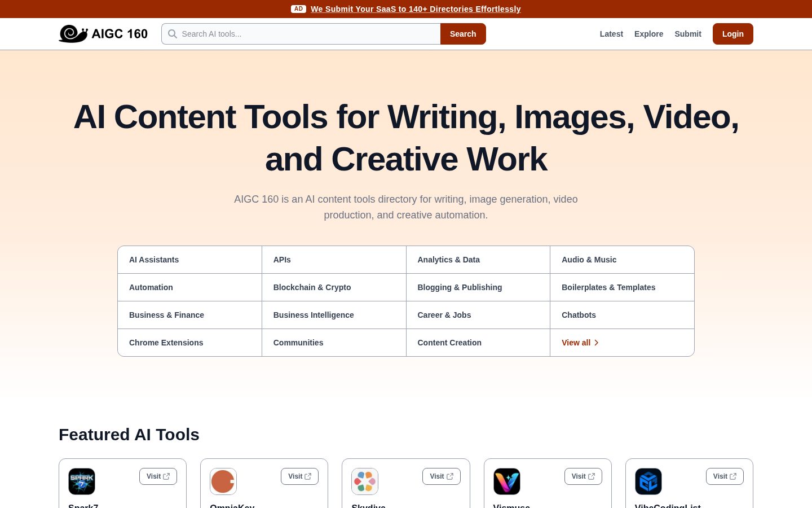
Task: Open the Communities category
Action: pos(334,343)
